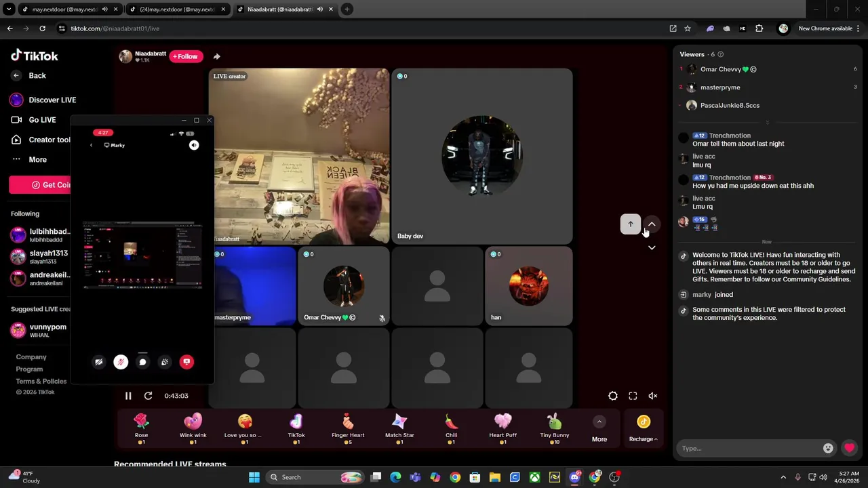Open the Chrome extensions puzzle icon
868x488 pixels.
pos(759,28)
